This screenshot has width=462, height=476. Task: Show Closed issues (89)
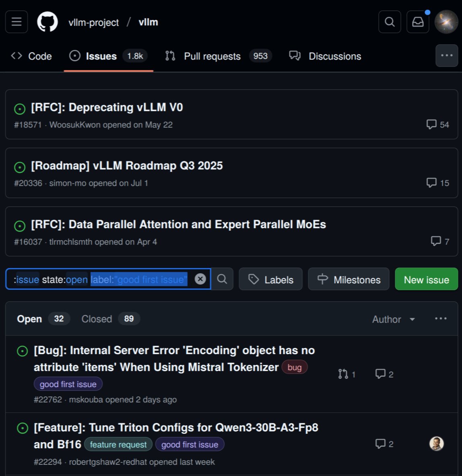click(111, 319)
